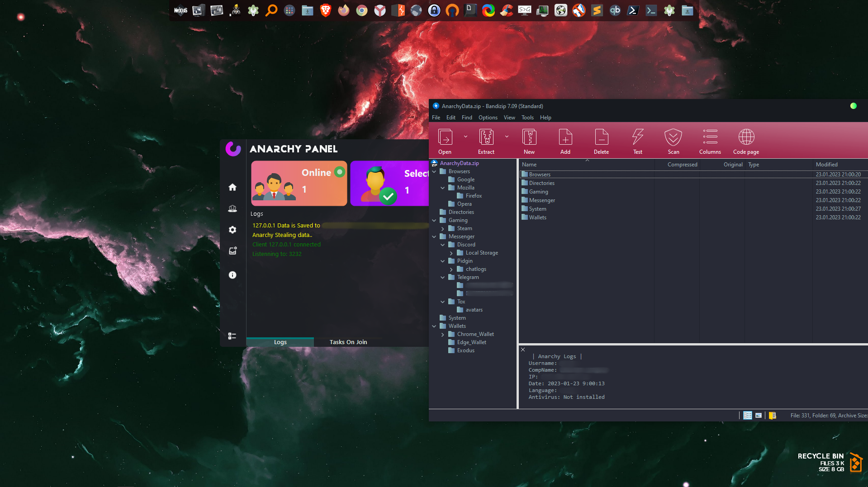Screen dimensions: 868x487
Task: Open Brave browser from the top dock
Action: (325, 10)
